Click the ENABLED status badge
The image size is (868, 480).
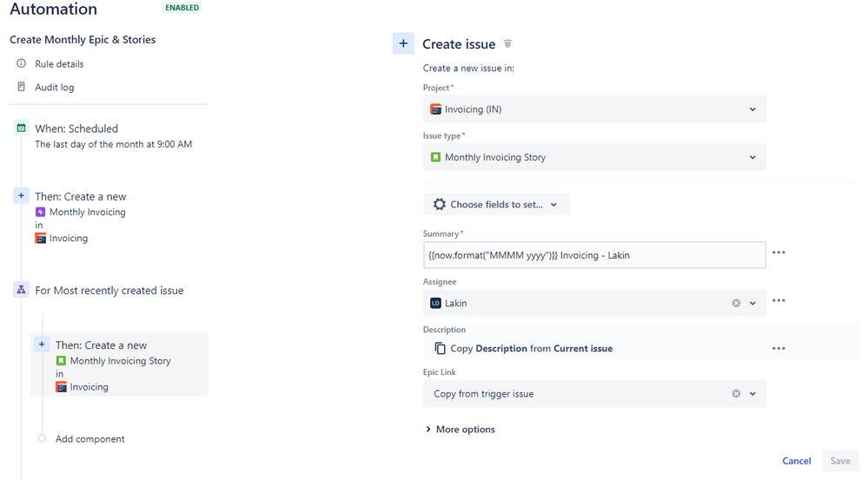click(x=182, y=8)
